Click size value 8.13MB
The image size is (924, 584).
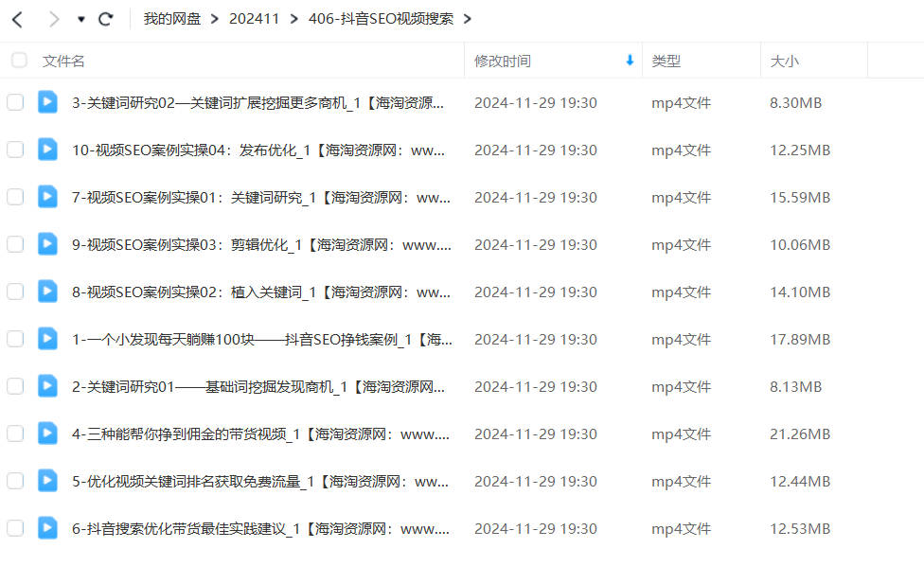pyautogui.click(x=795, y=386)
